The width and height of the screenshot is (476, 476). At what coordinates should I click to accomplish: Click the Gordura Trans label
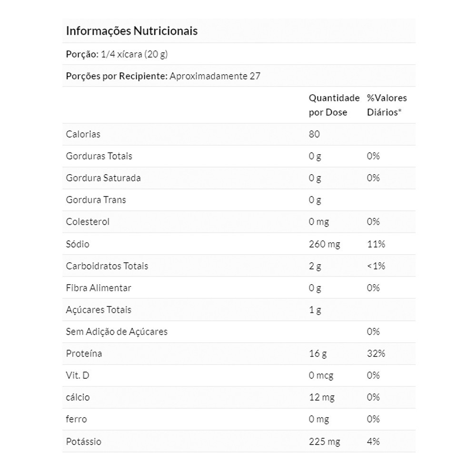(x=96, y=200)
